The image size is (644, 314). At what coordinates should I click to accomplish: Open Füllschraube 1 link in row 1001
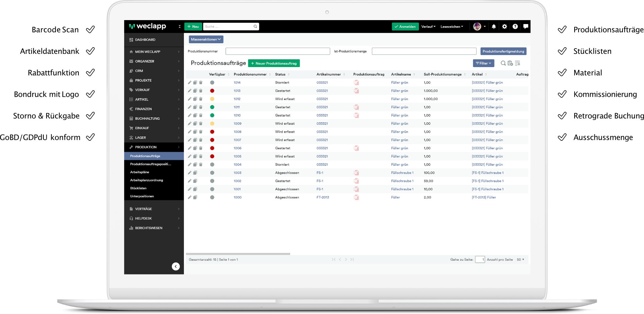[402, 189]
